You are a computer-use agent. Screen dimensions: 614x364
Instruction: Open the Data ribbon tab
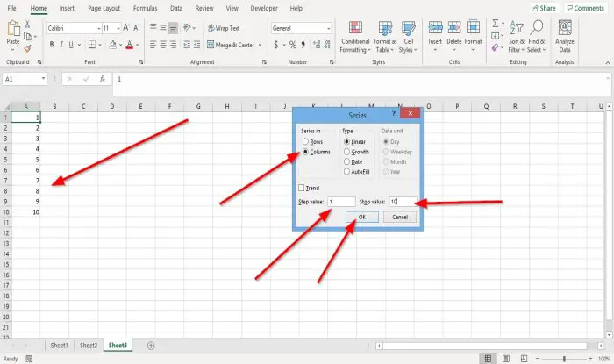(x=176, y=8)
